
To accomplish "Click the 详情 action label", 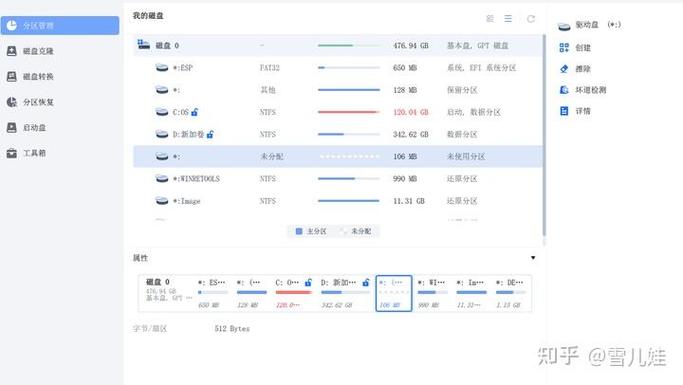I will tap(583, 111).
